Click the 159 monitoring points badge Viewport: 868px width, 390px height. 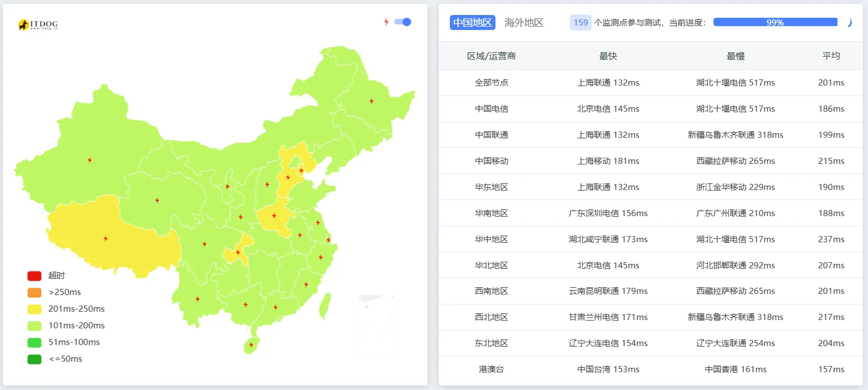tap(580, 22)
